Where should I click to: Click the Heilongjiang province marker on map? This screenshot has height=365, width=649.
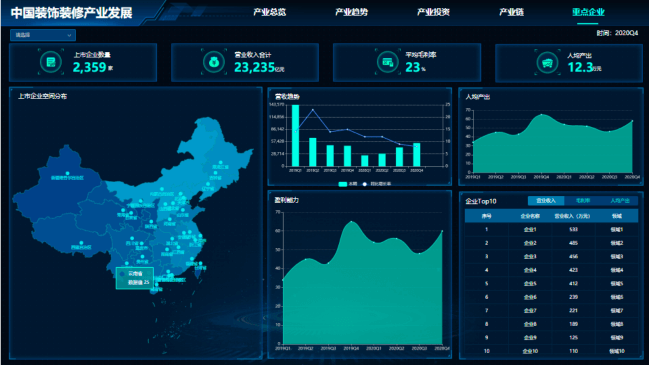pos(221,163)
